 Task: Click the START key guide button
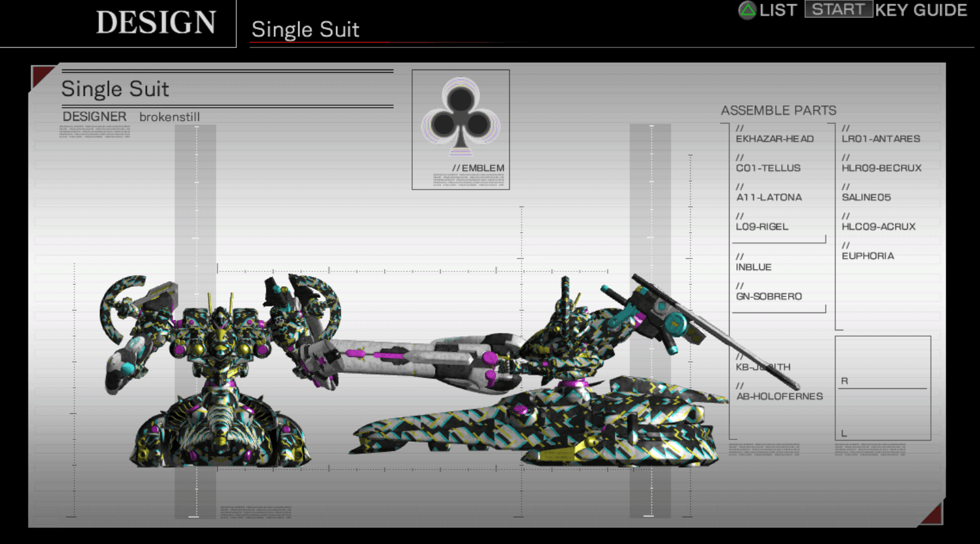(x=839, y=9)
